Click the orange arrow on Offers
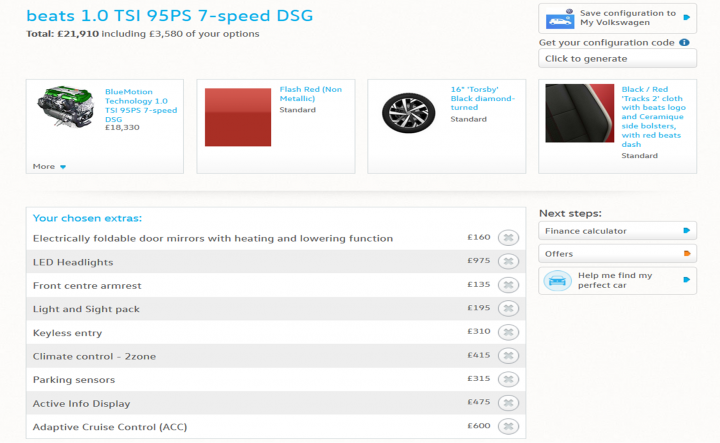The width and height of the screenshot is (720, 443). click(x=687, y=253)
